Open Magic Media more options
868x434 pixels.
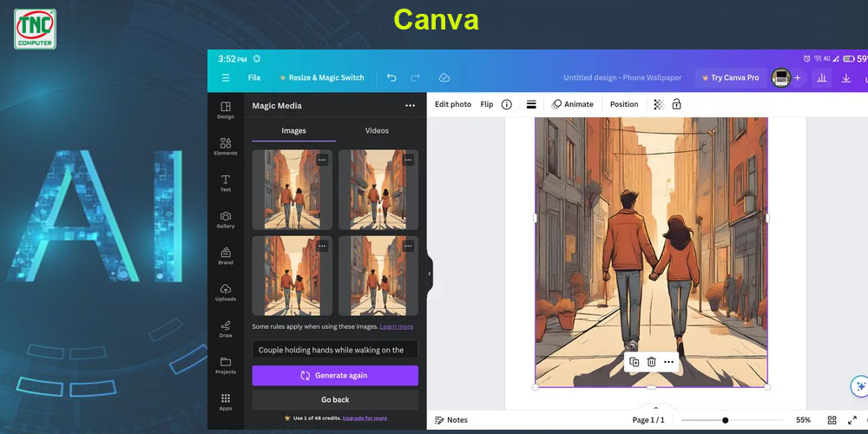[x=410, y=106]
